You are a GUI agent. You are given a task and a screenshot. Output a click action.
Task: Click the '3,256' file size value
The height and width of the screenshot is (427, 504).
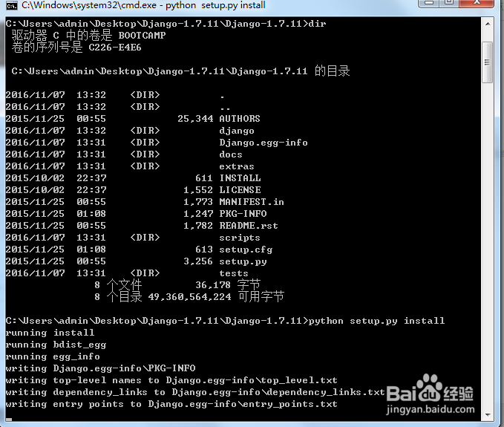(x=198, y=261)
